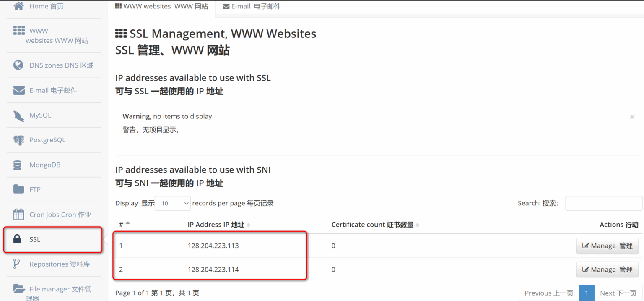Click the Cron jobs calendar icon
The height and width of the screenshot is (301, 644).
point(18,214)
